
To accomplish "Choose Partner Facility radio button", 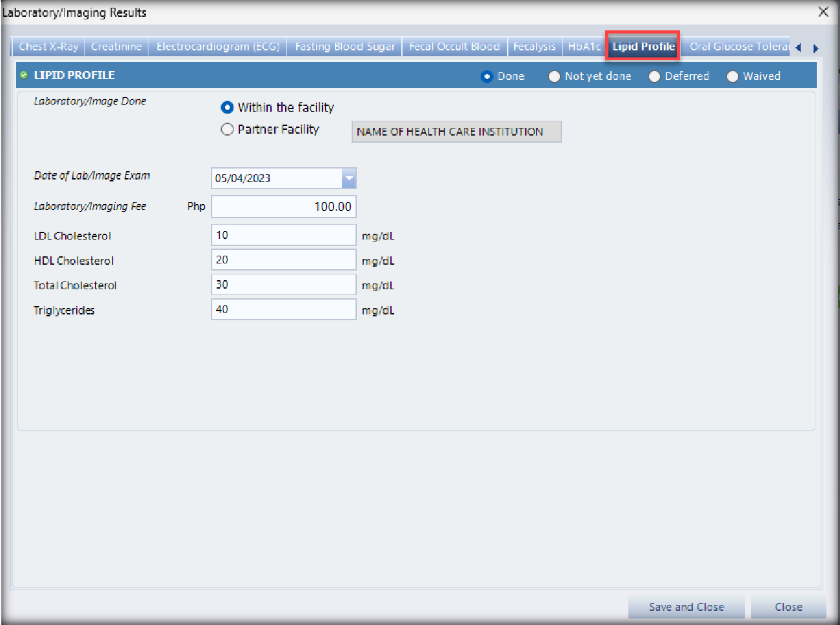I will [227, 129].
